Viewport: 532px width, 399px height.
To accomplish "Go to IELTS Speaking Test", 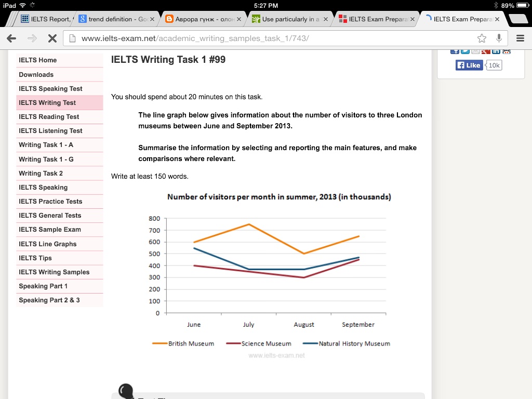I will [x=59, y=88].
